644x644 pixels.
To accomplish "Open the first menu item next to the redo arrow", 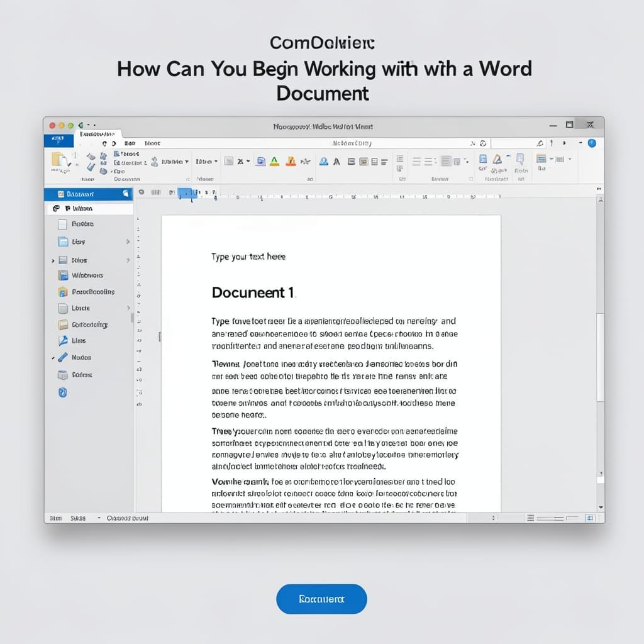I will click(x=130, y=143).
